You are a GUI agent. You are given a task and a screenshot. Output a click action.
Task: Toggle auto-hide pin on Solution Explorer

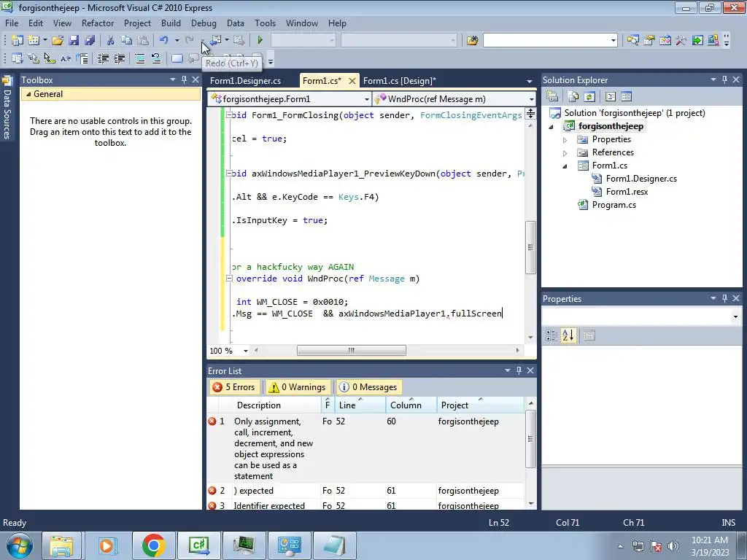tap(724, 79)
